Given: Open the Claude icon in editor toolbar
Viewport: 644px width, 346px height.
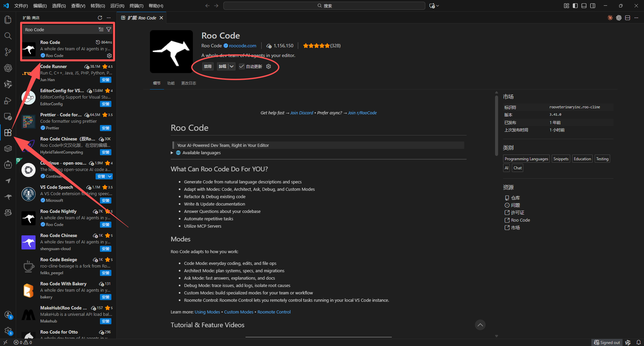Looking at the screenshot, I should point(610,18).
